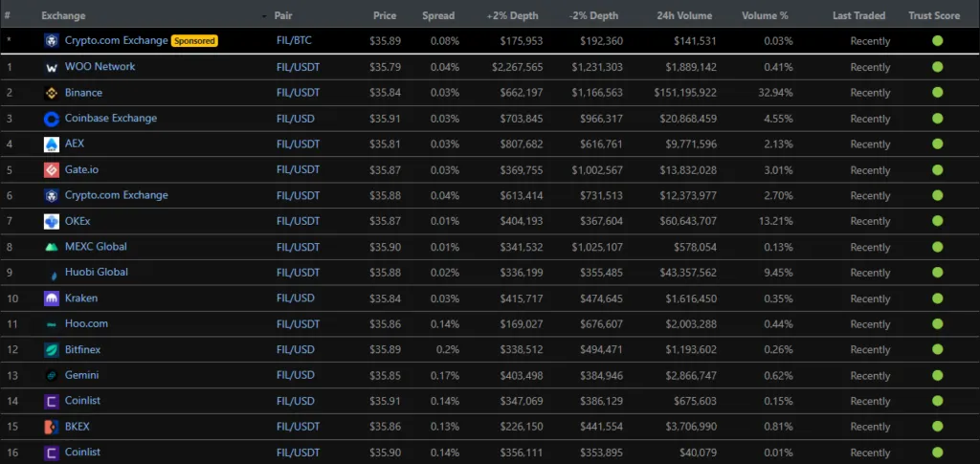The image size is (980, 464).
Task: Click the $40,079 volume in row 16
Action: 697,453
